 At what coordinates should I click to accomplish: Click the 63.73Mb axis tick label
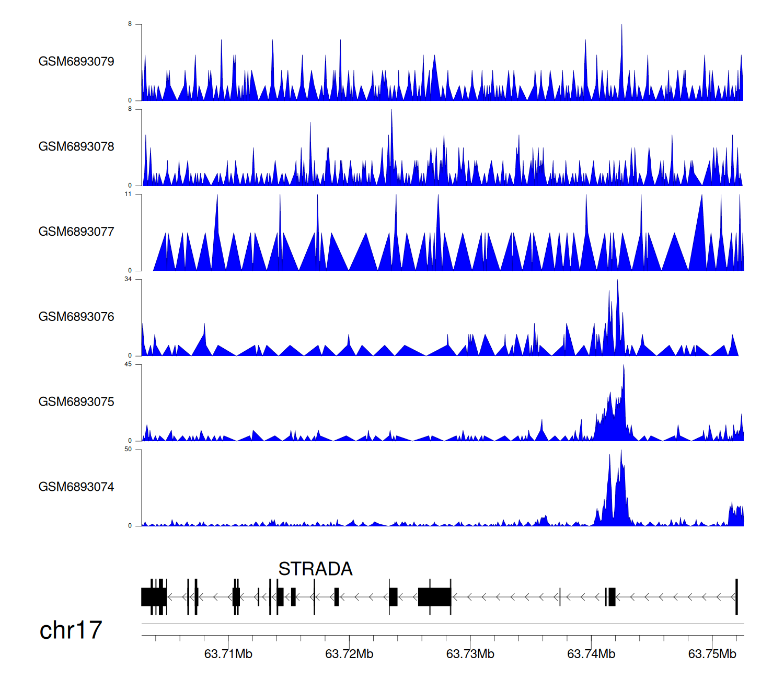(x=470, y=654)
